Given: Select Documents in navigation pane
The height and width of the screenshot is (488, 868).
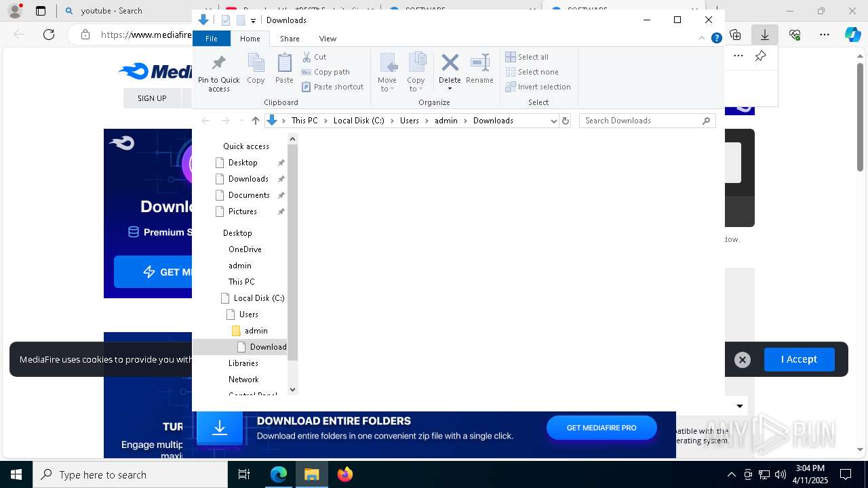Looking at the screenshot, I should (x=249, y=195).
